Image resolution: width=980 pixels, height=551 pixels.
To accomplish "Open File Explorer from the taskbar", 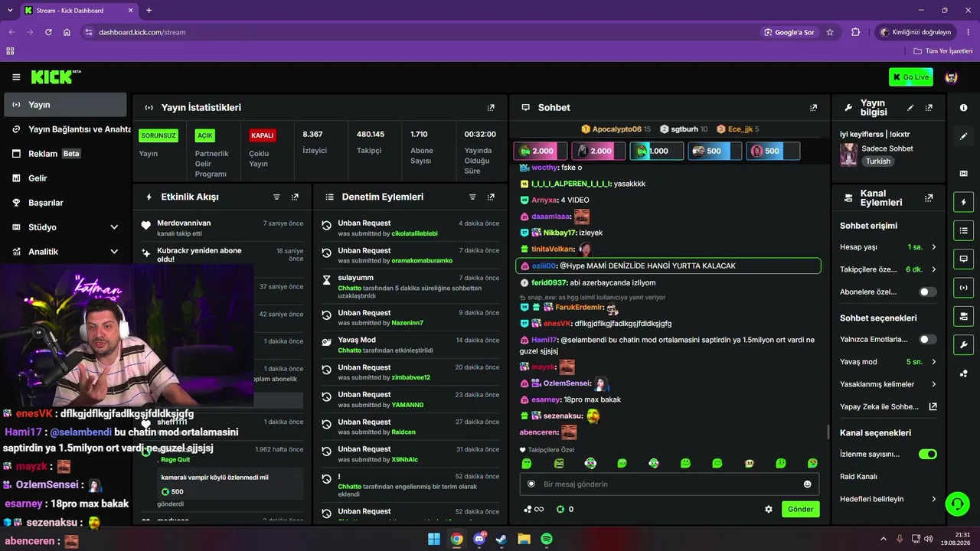I will pyautogui.click(x=524, y=539).
